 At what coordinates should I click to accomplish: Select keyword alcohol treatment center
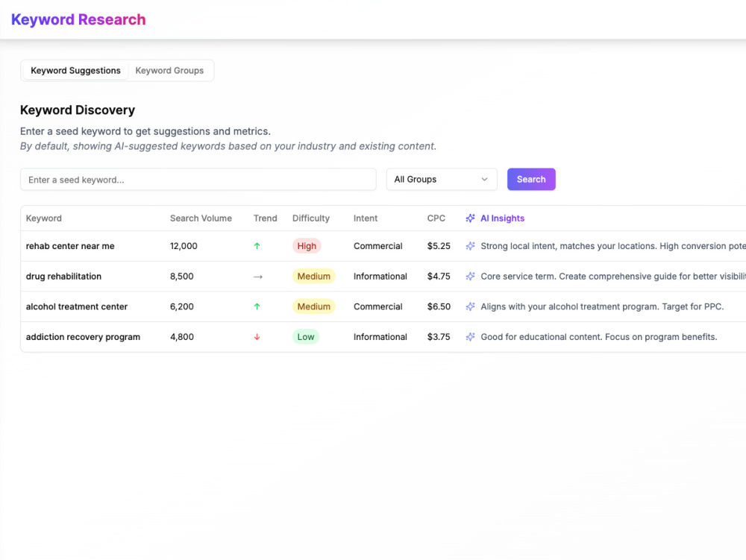click(77, 306)
